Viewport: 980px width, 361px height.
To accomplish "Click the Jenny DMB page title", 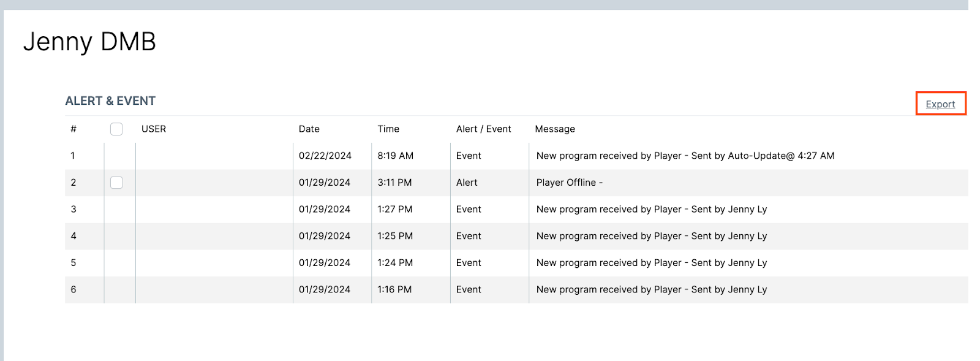I will tap(89, 42).
